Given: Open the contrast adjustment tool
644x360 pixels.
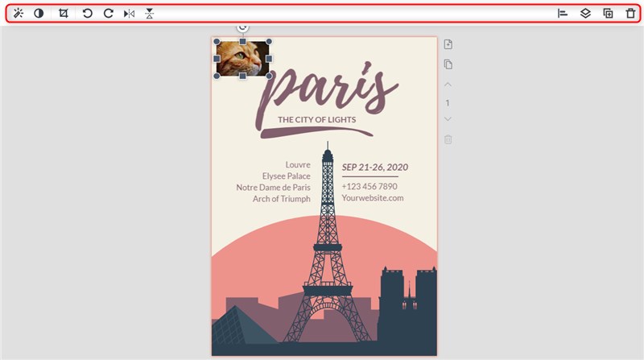Looking at the screenshot, I should point(39,14).
